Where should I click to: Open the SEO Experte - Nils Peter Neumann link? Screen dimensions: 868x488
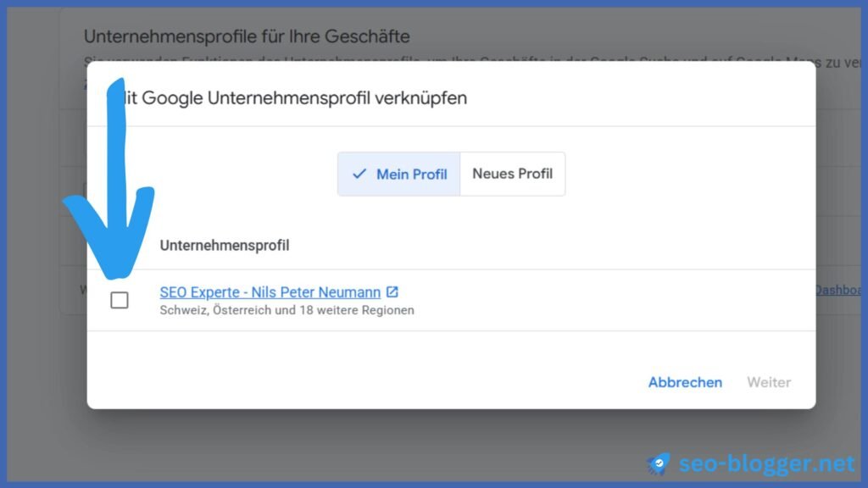click(270, 292)
